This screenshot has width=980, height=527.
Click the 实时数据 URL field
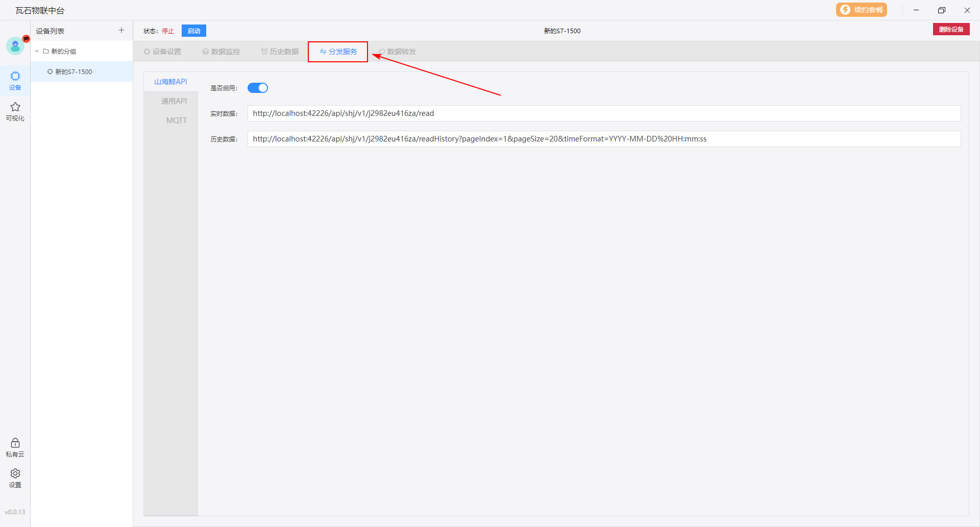coord(604,113)
